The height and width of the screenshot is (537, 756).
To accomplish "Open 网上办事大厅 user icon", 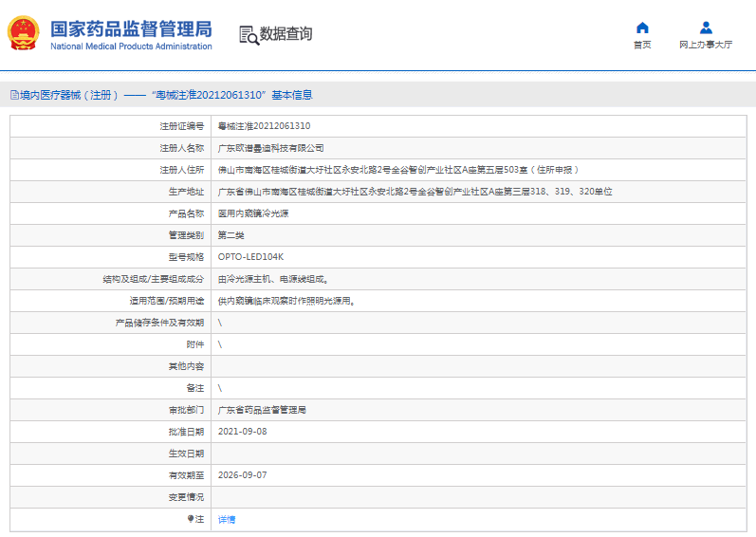I will 706,28.
